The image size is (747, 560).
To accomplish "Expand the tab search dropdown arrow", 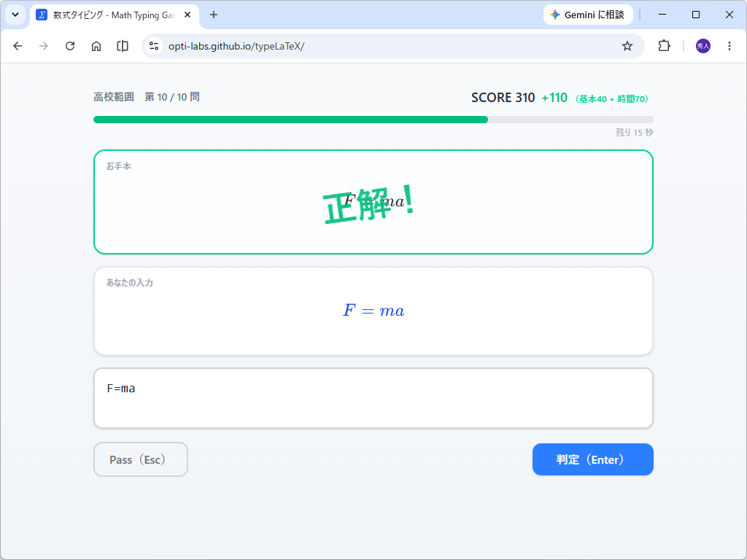I will click(x=15, y=15).
